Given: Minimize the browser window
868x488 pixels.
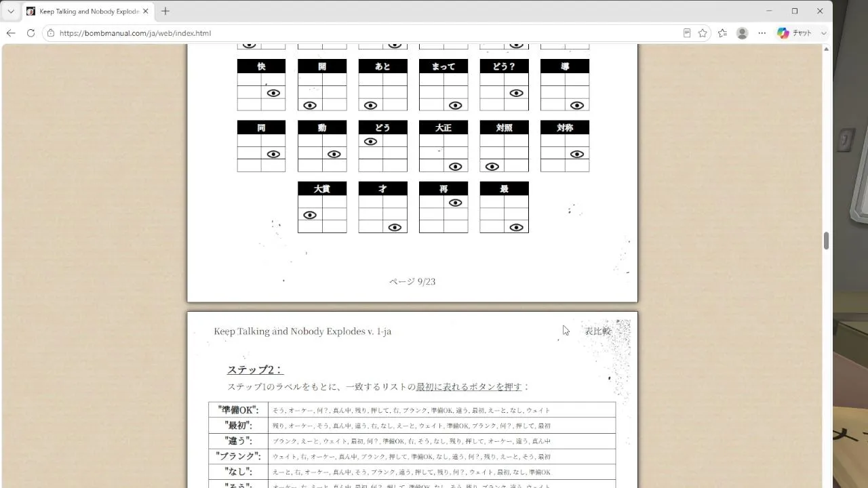Looking at the screenshot, I should click(x=770, y=11).
